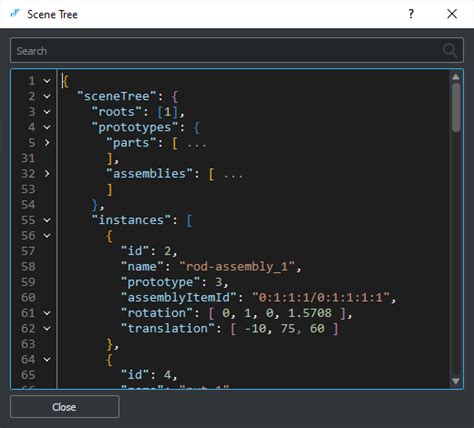Collapse the prototypes block at line 4
The height and width of the screenshot is (428, 474).
click(x=47, y=127)
